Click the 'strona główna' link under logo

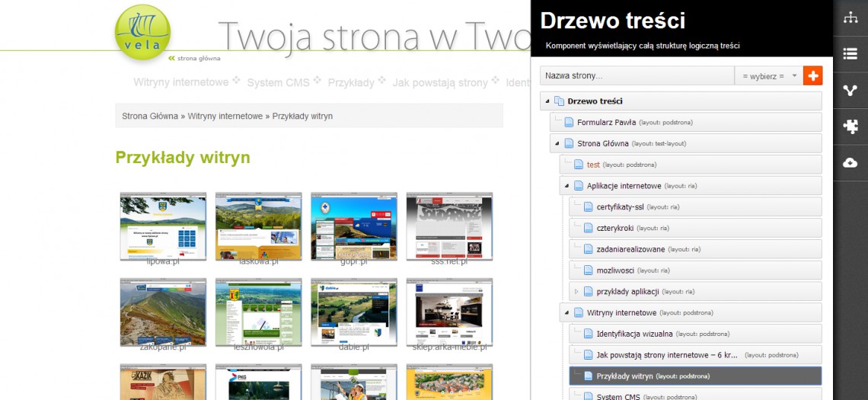click(x=199, y=58)
